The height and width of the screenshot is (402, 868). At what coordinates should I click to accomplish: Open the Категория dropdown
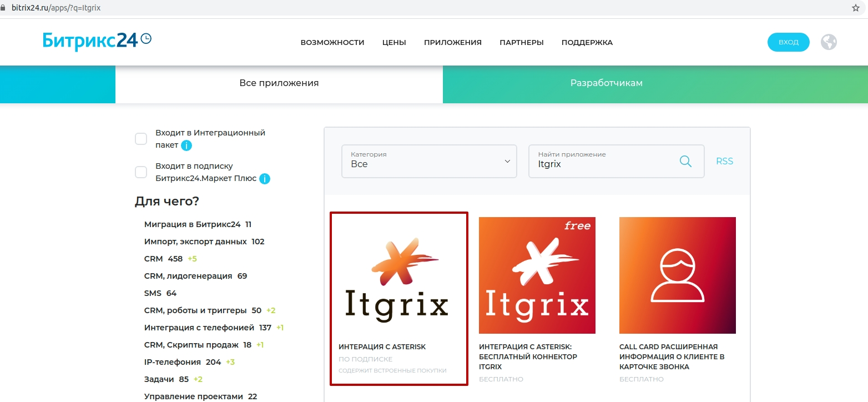429,162
